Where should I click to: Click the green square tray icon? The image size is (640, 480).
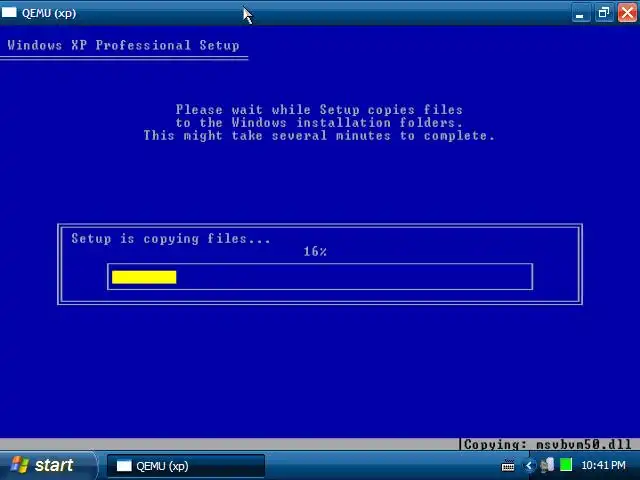pos(566,465)
